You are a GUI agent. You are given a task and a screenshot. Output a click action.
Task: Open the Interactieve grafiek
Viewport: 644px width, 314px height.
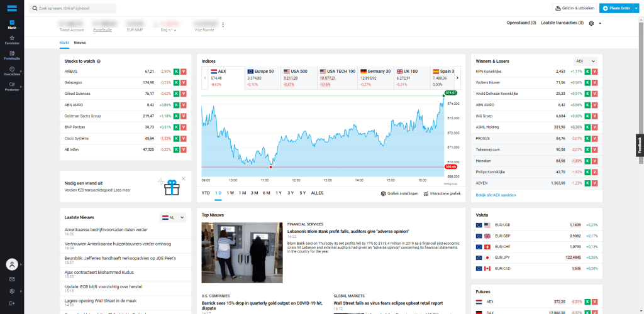pyautogui.click(x=442, y=193)
